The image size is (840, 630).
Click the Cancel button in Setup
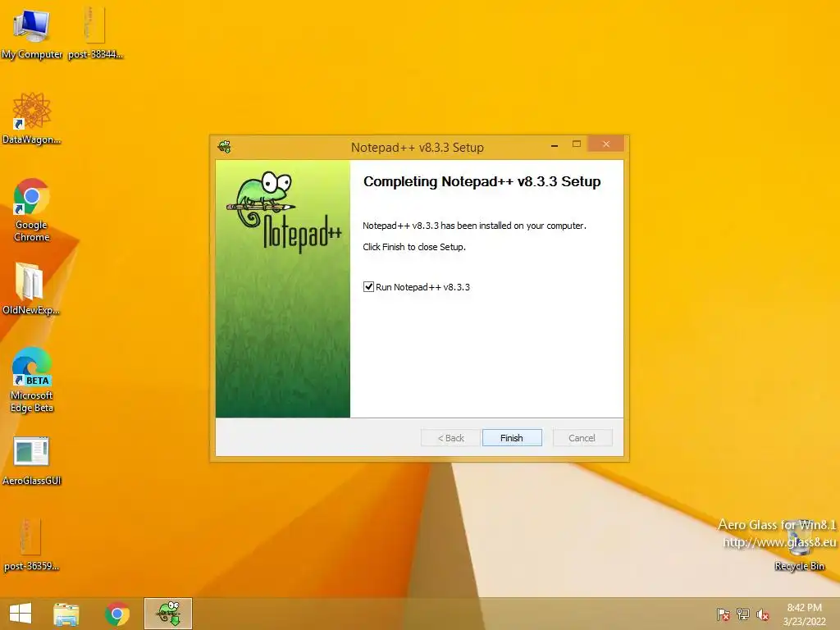[x=582, y=438]
